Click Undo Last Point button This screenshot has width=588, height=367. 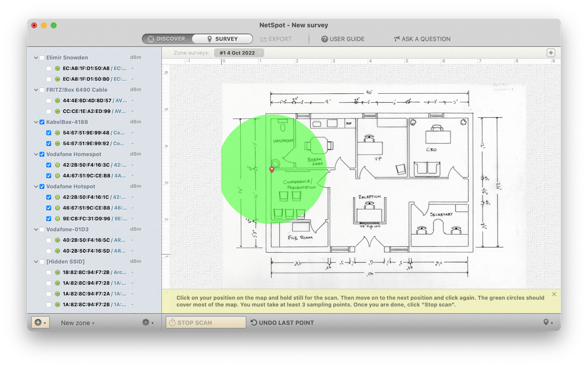click(282, 323)
